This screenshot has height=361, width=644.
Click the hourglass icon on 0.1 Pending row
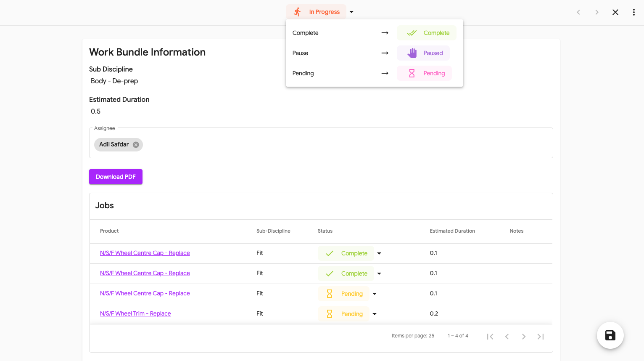coord(330,294)
